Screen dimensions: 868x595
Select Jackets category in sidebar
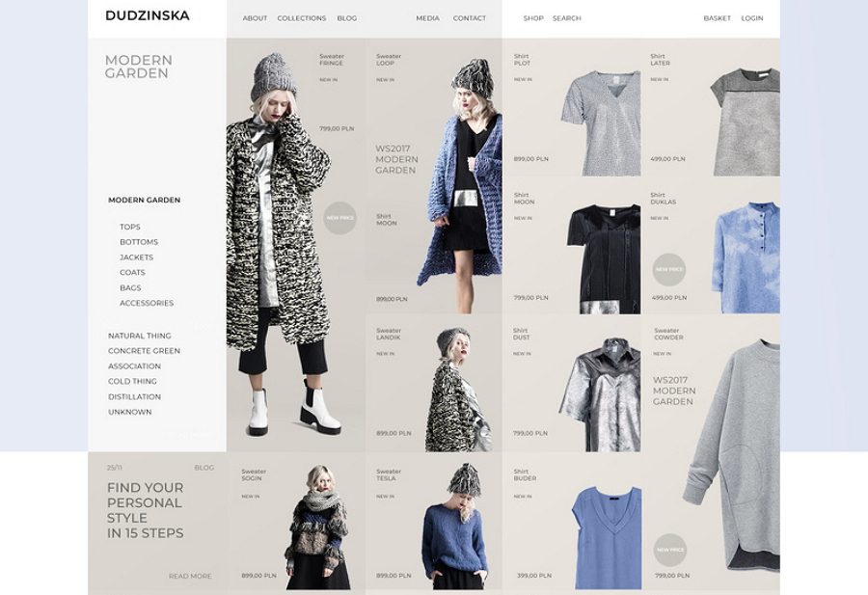[x=137, y=257]
